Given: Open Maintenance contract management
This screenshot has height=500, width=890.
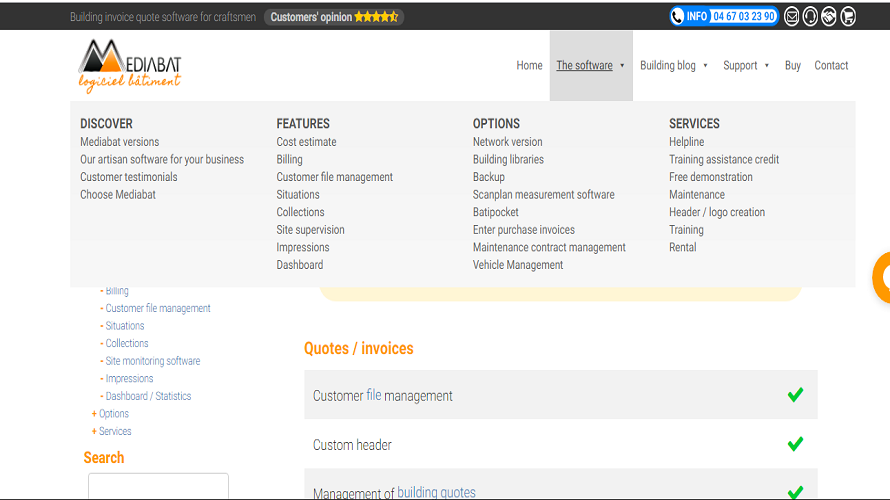Looking at the screenshot, I should click(549, 247).
